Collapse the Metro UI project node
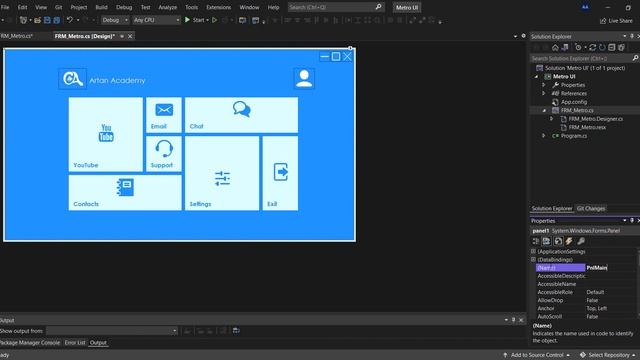This screenshot has height=360, width=640. click(536, 77)
